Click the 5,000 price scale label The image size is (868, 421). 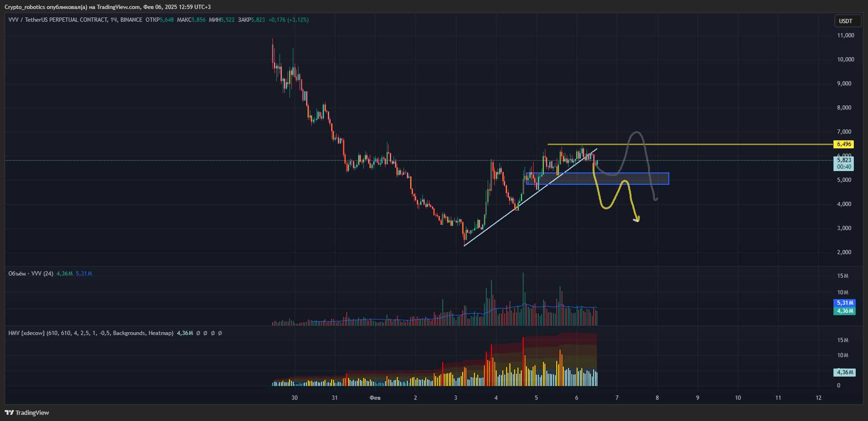point(844,180)
